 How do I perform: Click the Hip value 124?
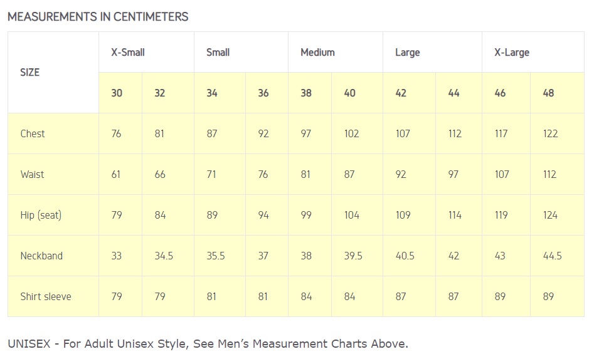click(550, 215)
